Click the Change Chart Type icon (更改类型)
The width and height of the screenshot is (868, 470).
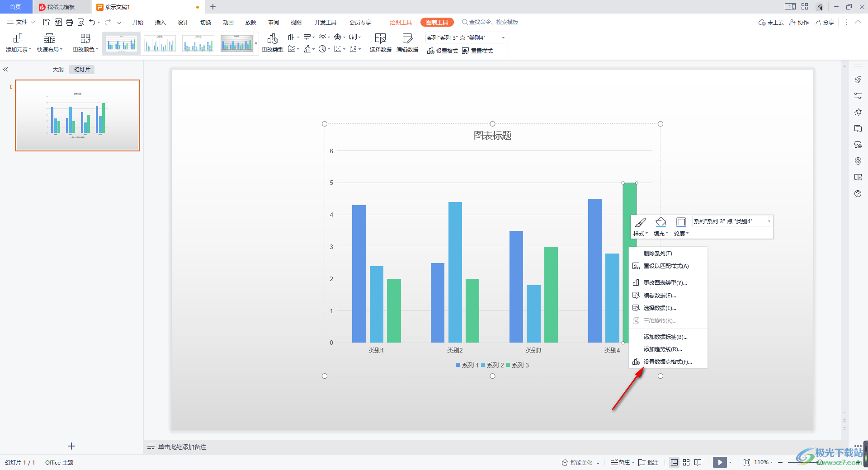[x=273, y=43]
